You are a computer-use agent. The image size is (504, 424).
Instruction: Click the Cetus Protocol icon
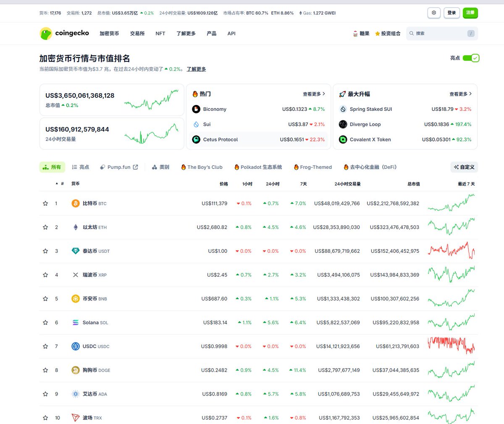[196, 139]
